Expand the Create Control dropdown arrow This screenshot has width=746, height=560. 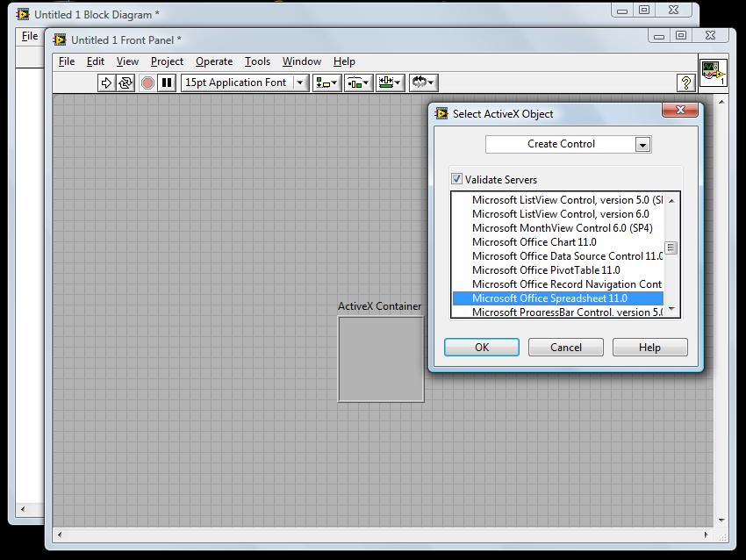pos(642,145)
